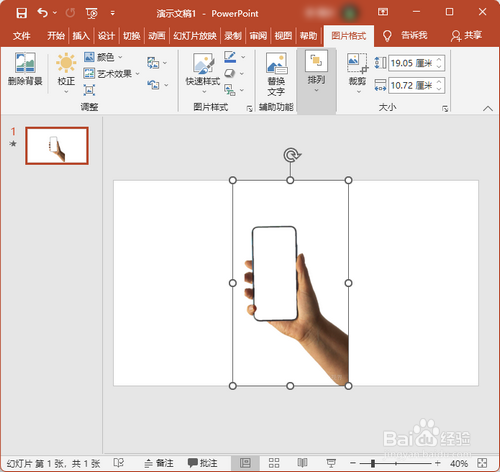Fit slide to current window icon
Viewport: 500px width, 472px height.
(482, 463)
